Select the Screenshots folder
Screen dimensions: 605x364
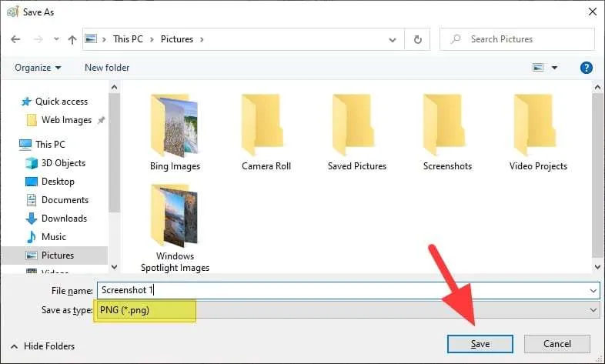click(x=447, y=133)
